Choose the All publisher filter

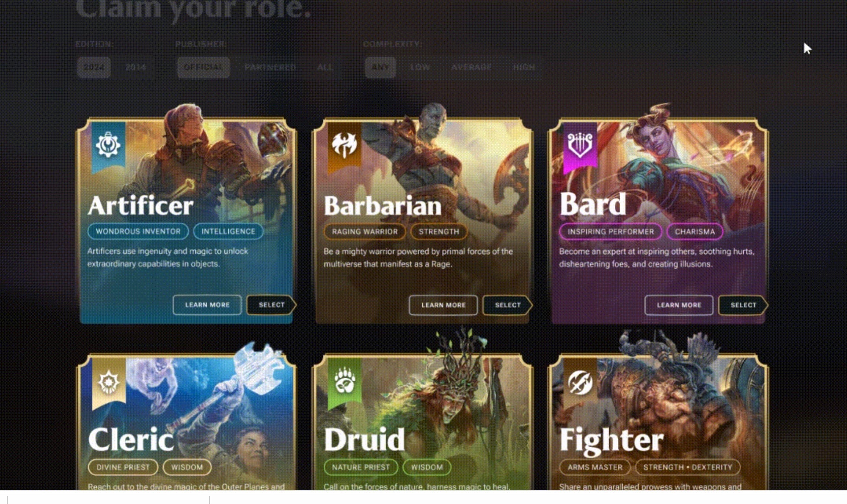pyautogui.click(x=325, y=68)
